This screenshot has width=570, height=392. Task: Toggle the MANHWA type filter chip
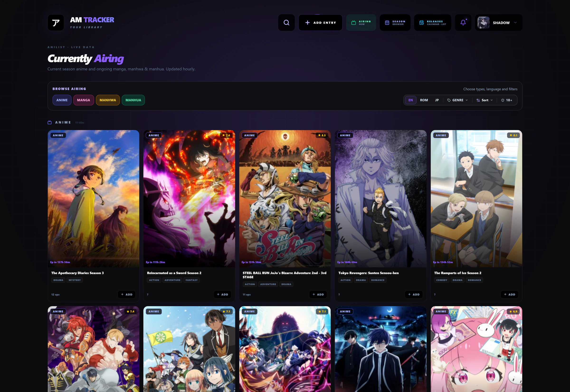pyautogui.click(x=108, y=100)
